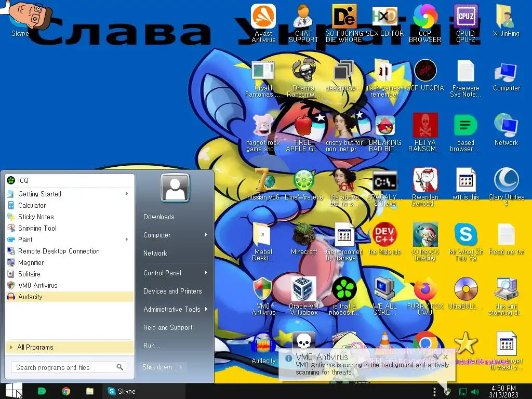Screen dimensions: 532x399
Task: Open Chrome from the taskbar
Action: [66, 391]
